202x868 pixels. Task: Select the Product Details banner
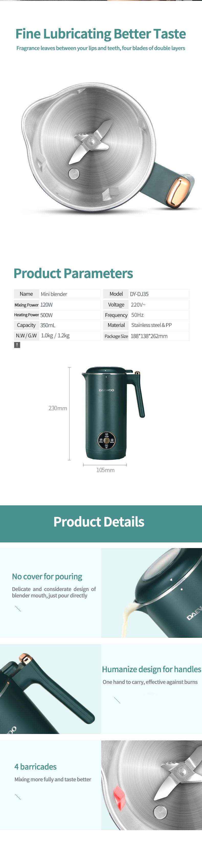pyautogui.click(x=101, y=523)
